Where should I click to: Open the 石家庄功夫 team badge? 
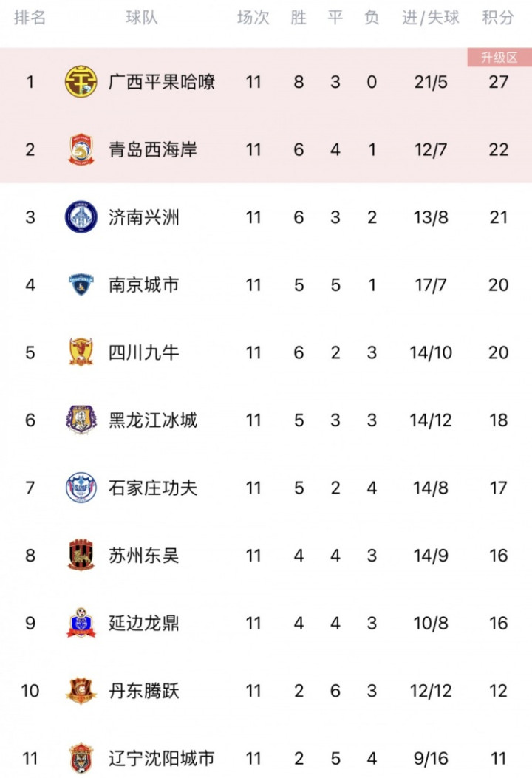coord(81,488)
